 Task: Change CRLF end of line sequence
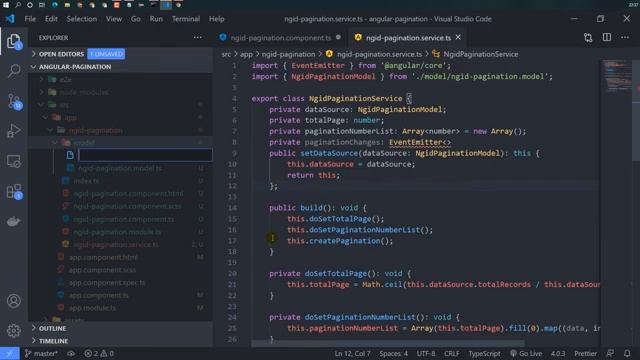pos(451,353)
